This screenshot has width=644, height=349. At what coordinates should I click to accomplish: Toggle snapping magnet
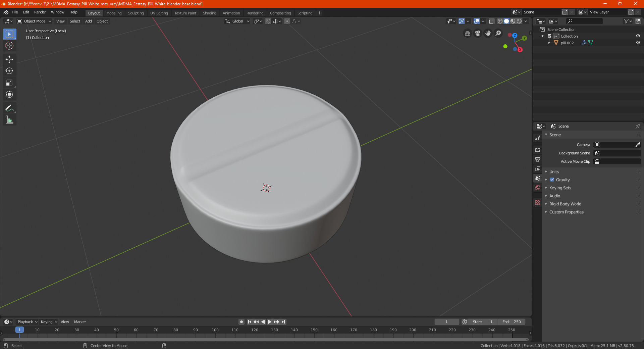(268, 21)
